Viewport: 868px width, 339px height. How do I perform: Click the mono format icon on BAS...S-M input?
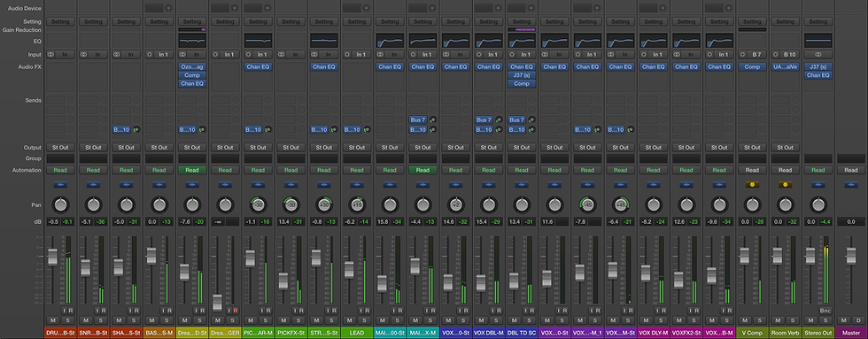click(x=150, y=55)
